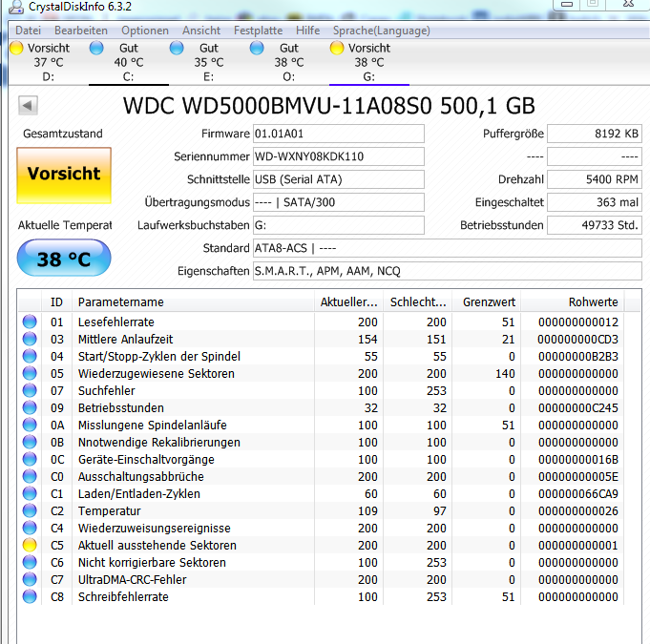650x644 pixels.
Task: Open the Optionen menu
Action: click(x=145, y=31)
